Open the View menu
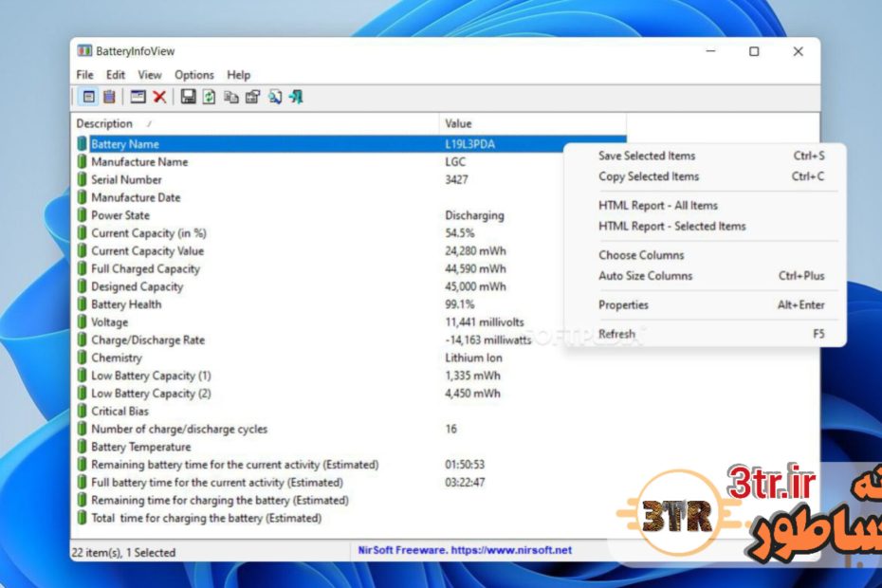The height and width of the screenshot is (588, 882). [150, 75]
